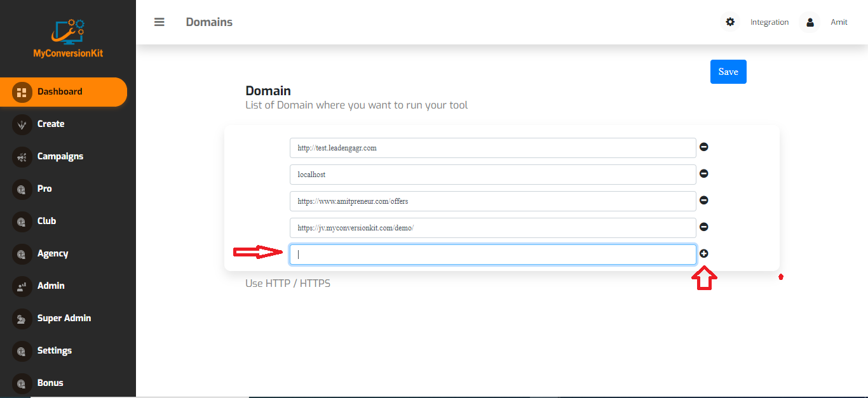
Task: Remove the jv.myconversionkit.com/demo domain row
Action: pyautogui.click(x=704, y=227)
